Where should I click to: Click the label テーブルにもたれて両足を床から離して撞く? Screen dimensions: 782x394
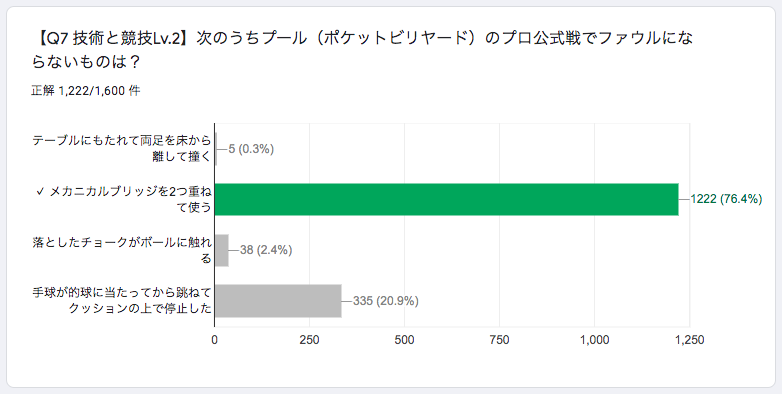122,148
